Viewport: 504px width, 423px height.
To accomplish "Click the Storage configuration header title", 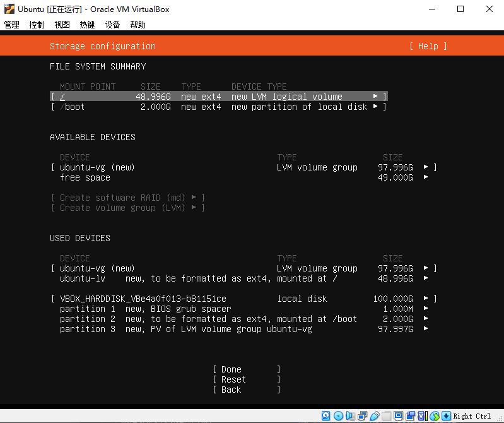I will [x=103, y=46].
